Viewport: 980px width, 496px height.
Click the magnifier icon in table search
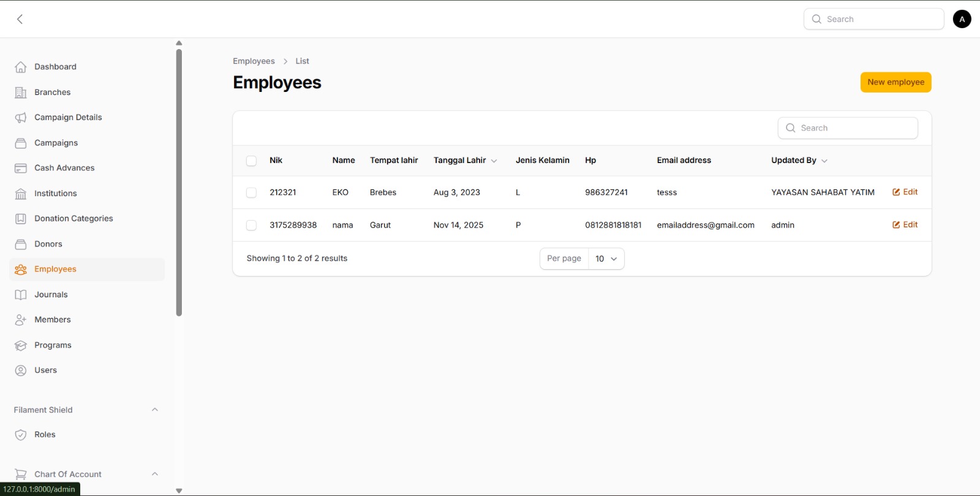791,128
